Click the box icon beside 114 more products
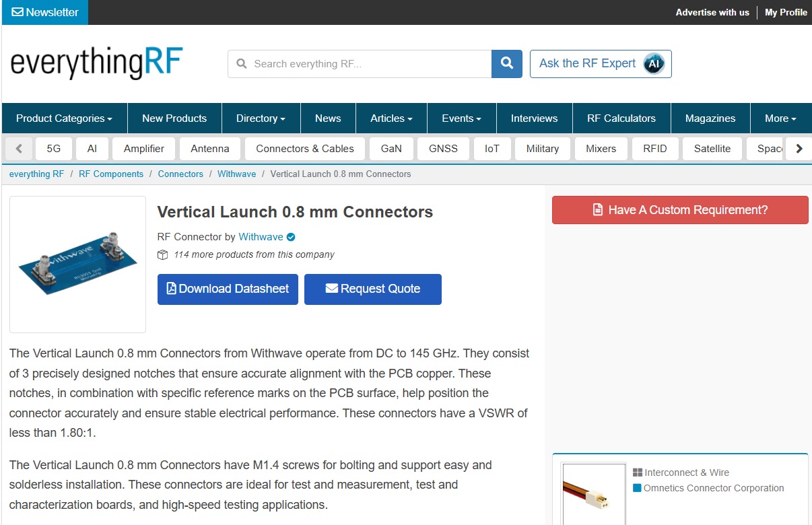Image resolution: width=812 pixels, height=525 pixels. 162,255
